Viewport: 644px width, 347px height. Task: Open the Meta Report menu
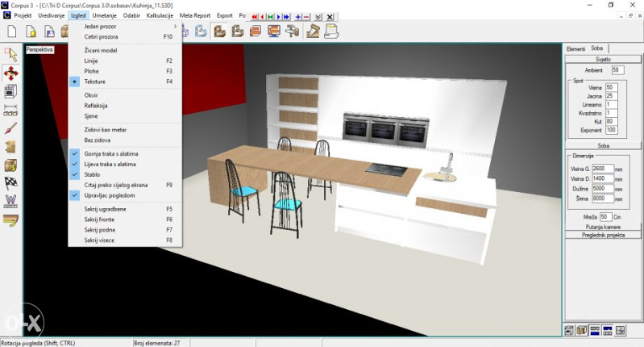coord(195,15)
